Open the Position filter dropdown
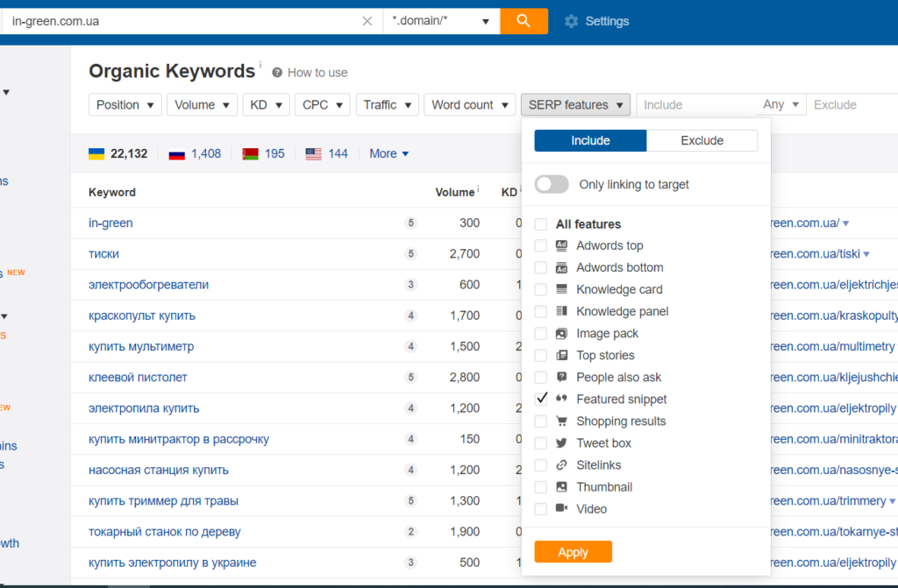 click(x=125, y=104)
